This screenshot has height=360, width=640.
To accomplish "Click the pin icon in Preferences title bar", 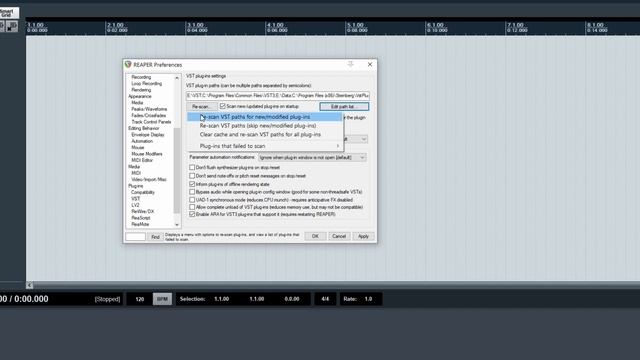I will (350, 64).
